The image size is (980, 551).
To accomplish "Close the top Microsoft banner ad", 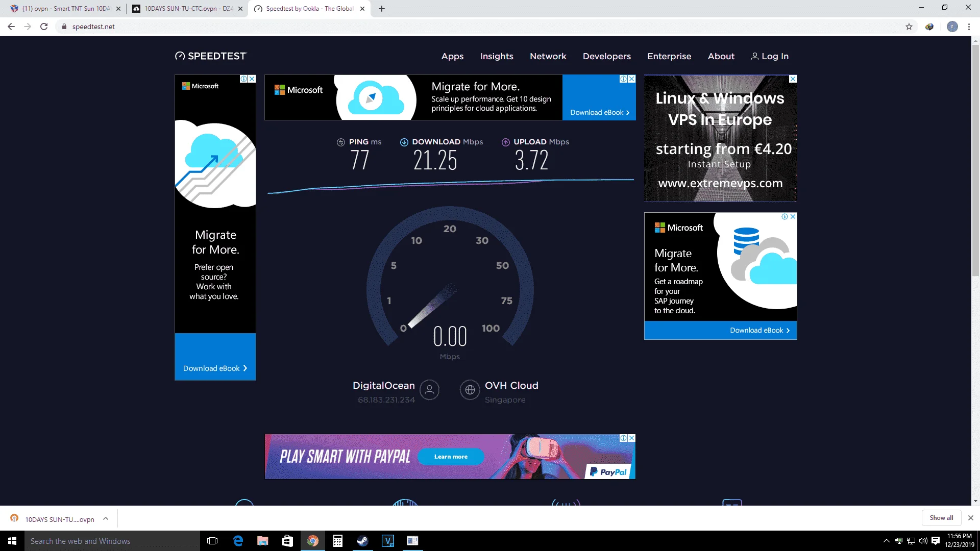I will point(632,79).
